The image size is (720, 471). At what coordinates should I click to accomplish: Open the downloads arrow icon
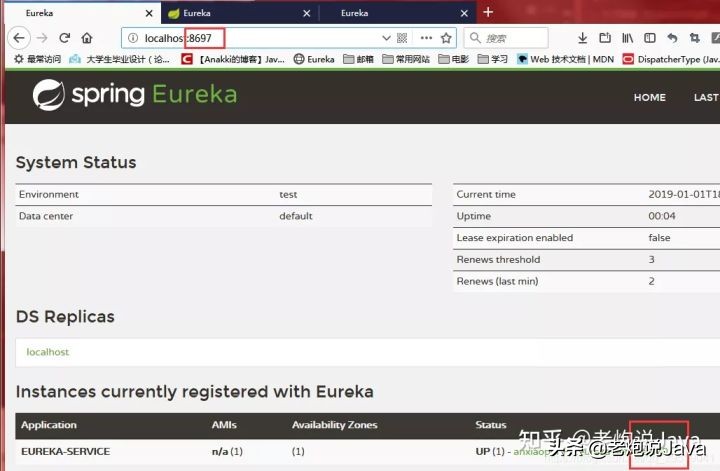(x=582, y=38)
